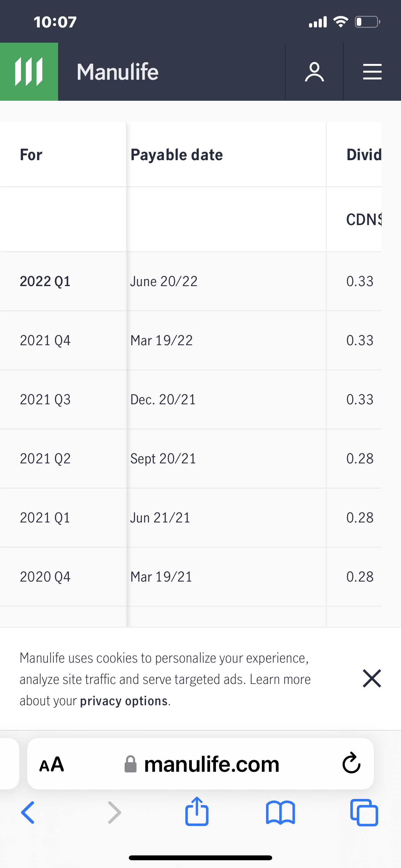Tap the June 20/22 payable date cell
The width and height of the screenshot is (401, 868).
click(x=164, y=281)
